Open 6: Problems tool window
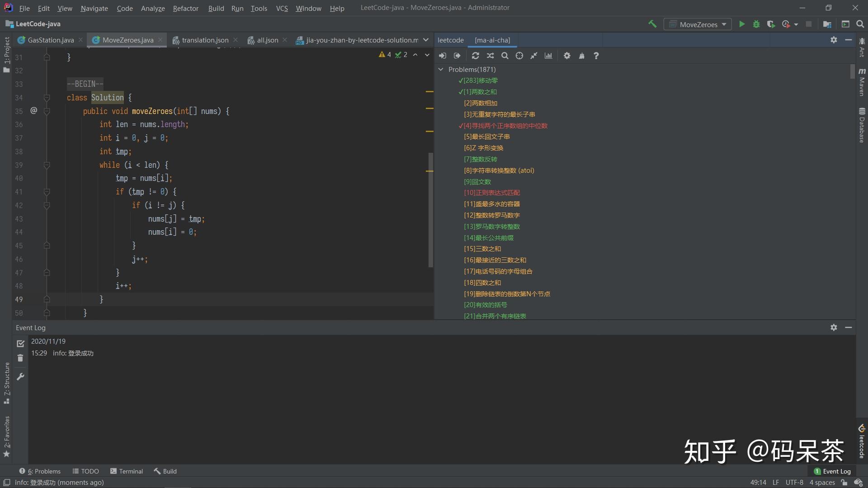Image resolution: width=868 pixels, height=488 pixels. [40, 471]
